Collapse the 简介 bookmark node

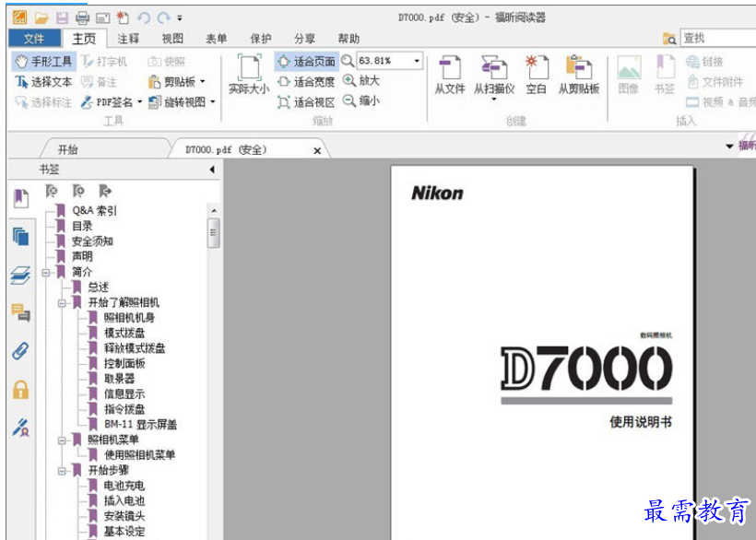pos(46,273)
